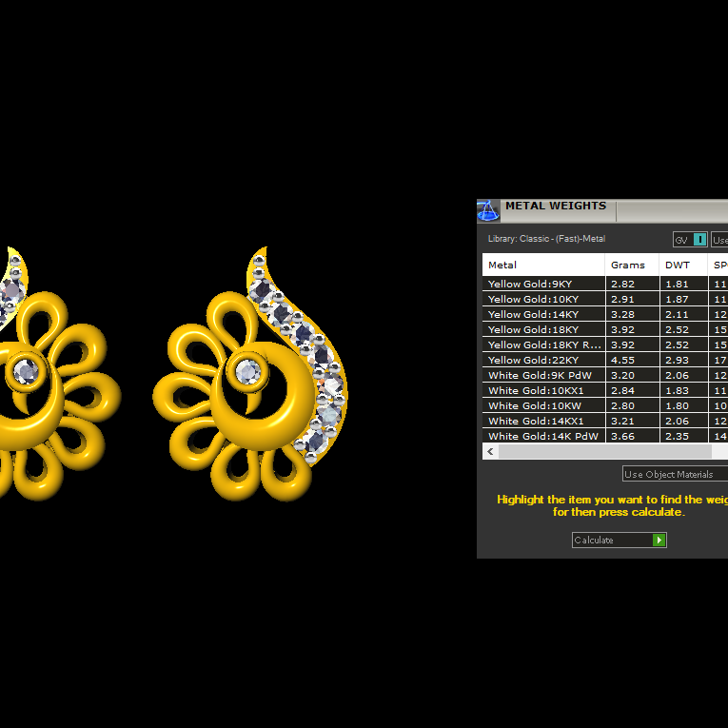728x728 pixels.
Task: Select the White Gold:10KW row
Action: pos(605,405)
